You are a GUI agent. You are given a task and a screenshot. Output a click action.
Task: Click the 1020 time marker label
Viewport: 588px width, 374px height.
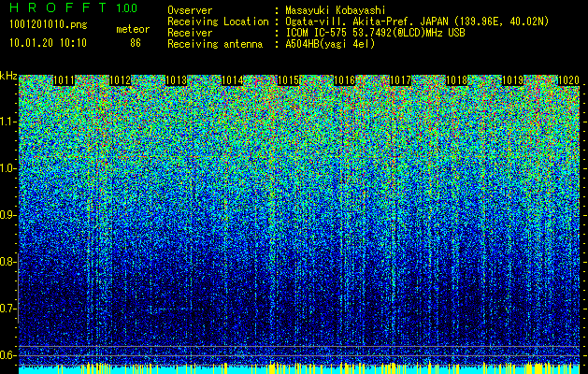coord(568,80)
